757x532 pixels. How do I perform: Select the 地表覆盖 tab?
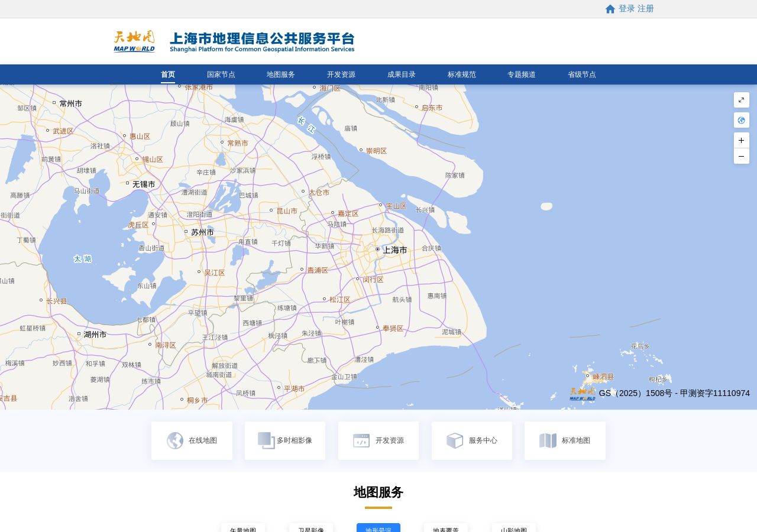pyautogui.click(x=446, y=528)
